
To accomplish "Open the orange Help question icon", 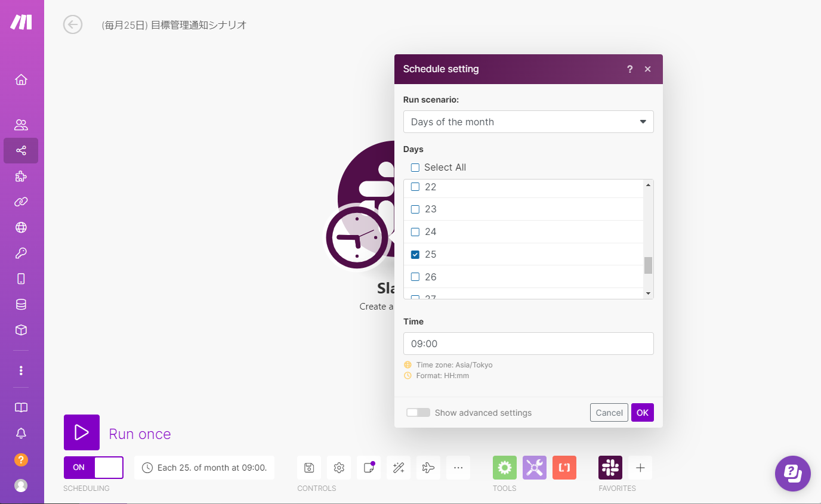I will click(21, 459).
